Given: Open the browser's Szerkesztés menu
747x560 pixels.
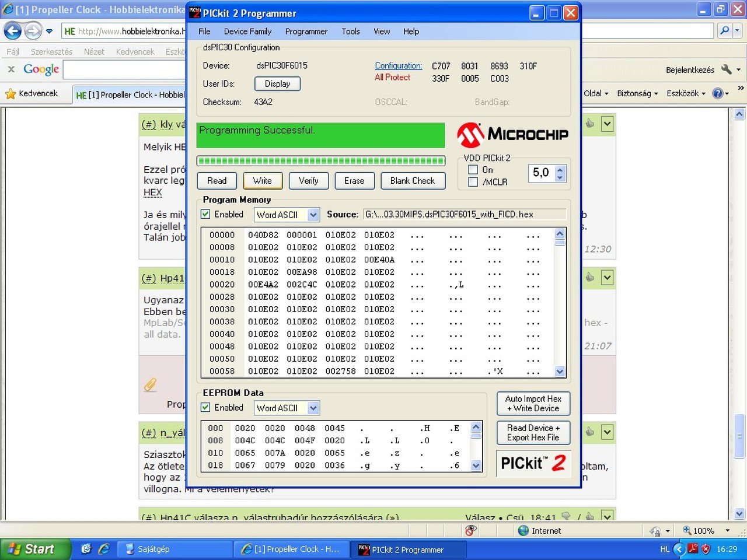Looking at the screenshot, I should [51, 52].
